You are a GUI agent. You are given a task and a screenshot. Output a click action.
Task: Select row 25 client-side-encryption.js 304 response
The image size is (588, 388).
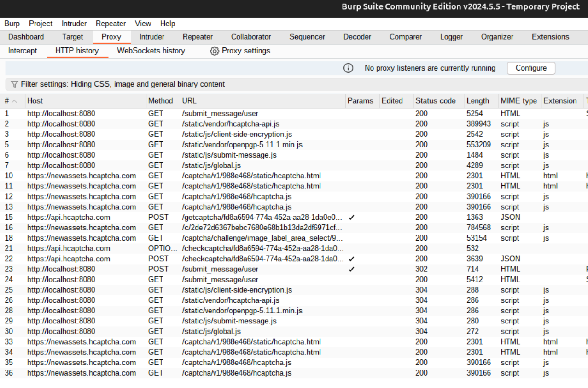(294, 290)
